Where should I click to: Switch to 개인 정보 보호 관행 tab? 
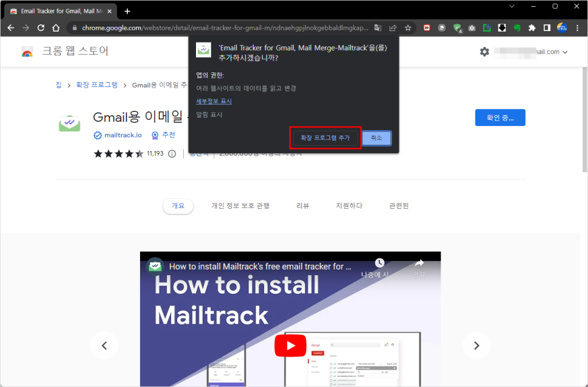(x=240, y=206)
